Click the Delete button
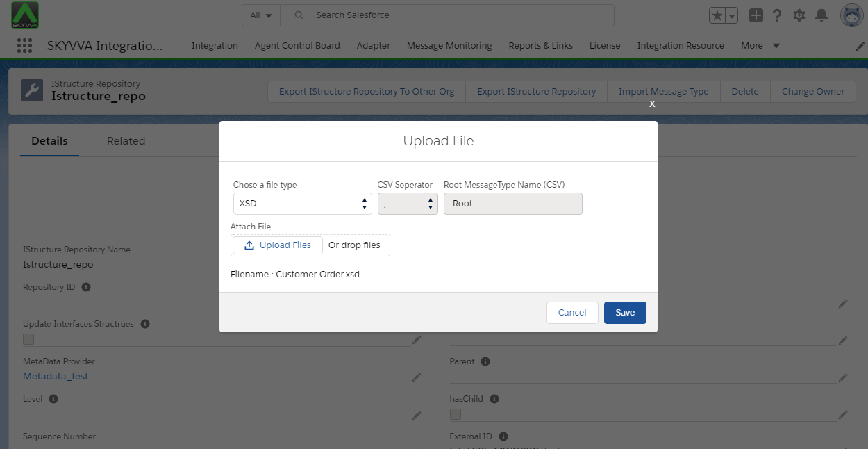 745,92
